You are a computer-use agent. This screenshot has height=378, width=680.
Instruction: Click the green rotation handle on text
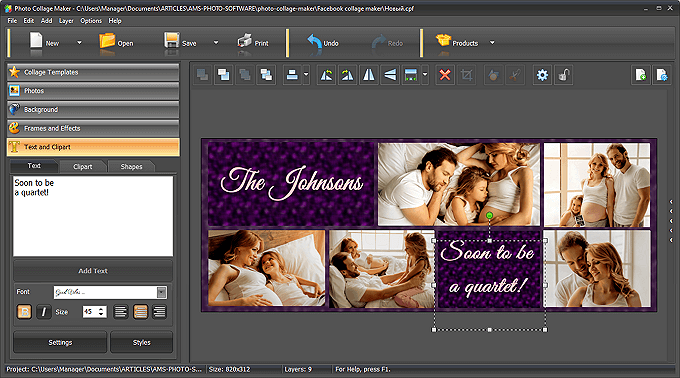coord(489,215)
